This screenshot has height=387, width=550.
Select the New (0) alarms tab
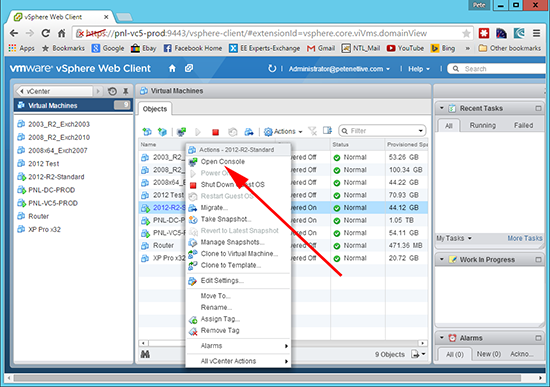[489, 354]
